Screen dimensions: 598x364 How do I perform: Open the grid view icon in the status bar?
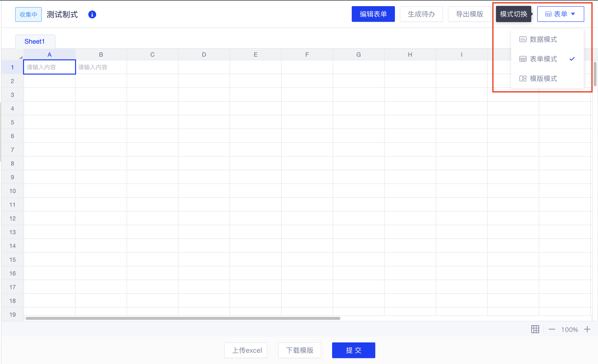pos(535,329)
